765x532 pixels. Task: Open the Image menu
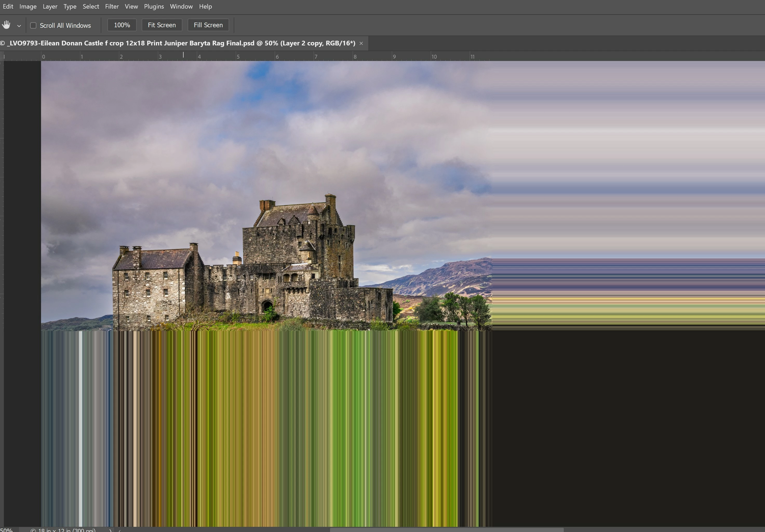(x=28, y=6)
